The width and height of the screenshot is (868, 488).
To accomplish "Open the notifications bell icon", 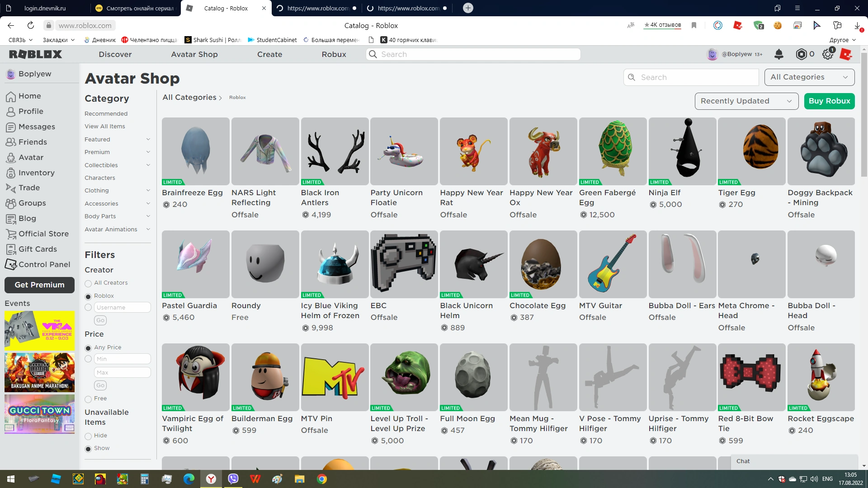I will 778,54.
